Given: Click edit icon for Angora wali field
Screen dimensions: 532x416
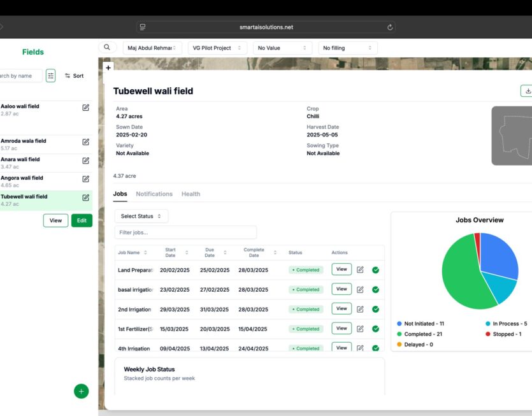Looking at the screenshot, I should point(85,179).
